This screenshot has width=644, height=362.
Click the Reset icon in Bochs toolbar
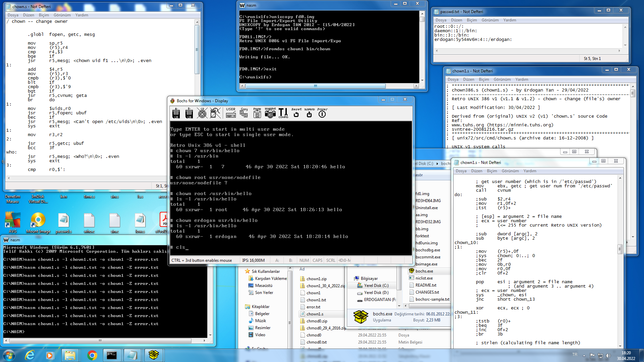(x=296, y=113)
